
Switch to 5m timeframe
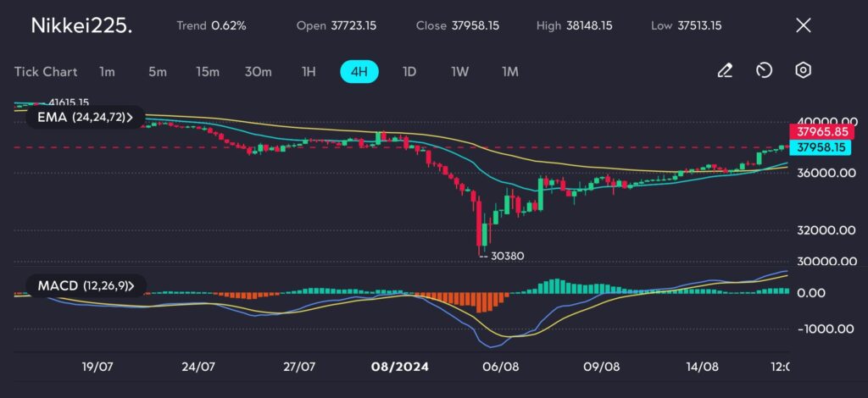tap(158, 72)
